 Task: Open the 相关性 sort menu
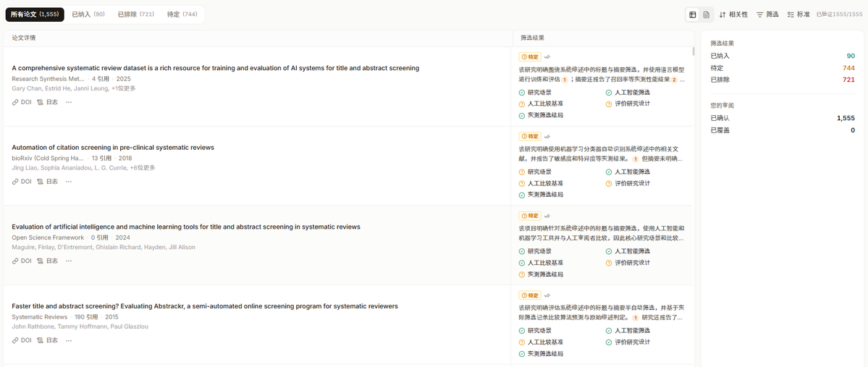pos(733,15)
